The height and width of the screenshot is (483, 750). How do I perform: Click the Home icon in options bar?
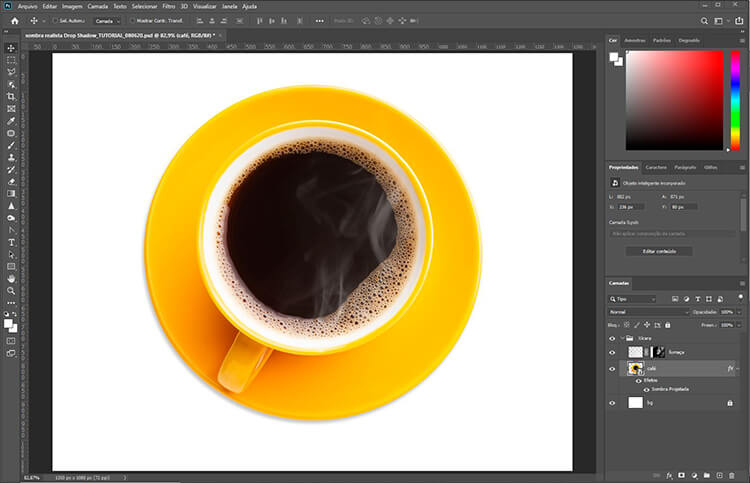(x=15, y=21)
